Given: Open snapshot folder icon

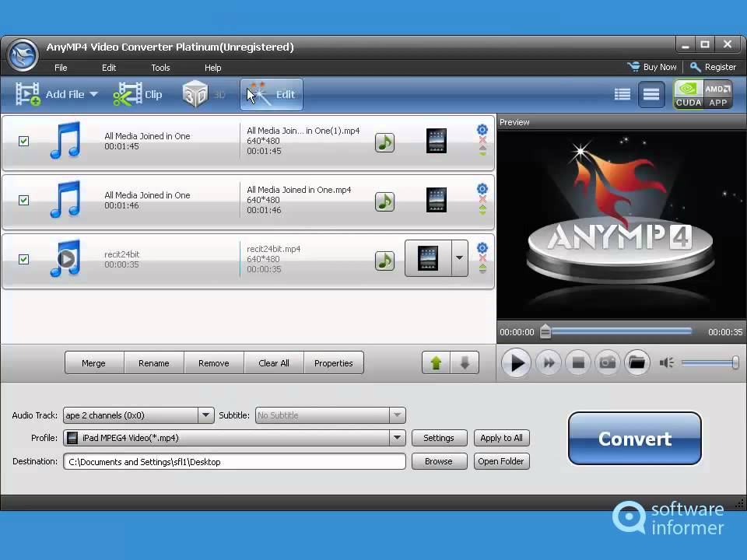Looking at the screenshot, I should (637, 363).
